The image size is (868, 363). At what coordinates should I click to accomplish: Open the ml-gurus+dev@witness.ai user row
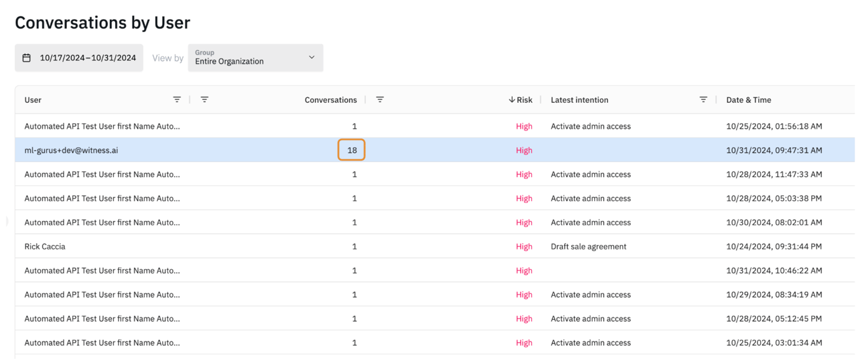point(71,150)
